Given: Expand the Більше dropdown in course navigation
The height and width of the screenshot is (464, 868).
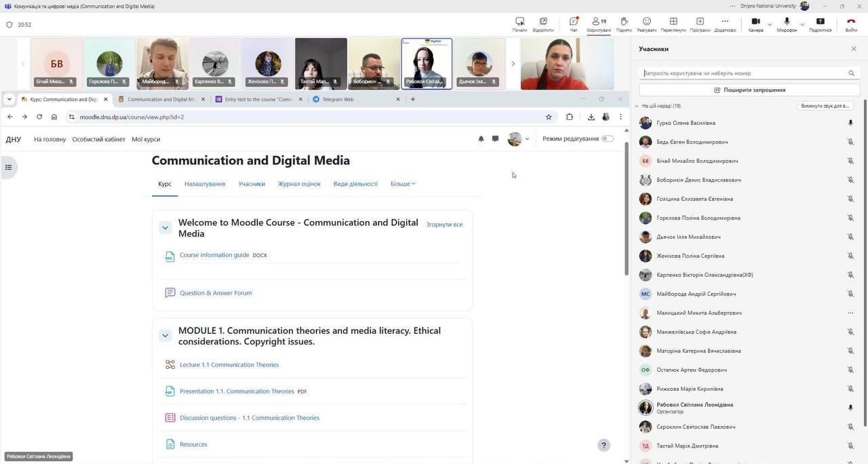Looking at the screenshot, I should (403, 184).
